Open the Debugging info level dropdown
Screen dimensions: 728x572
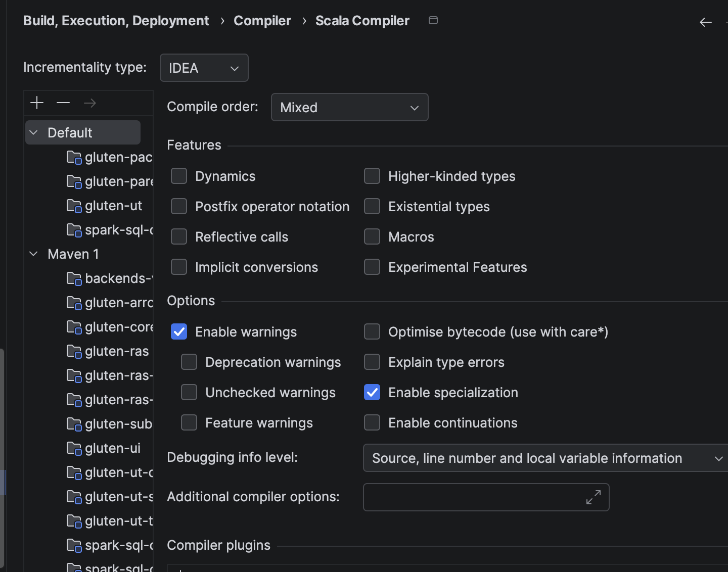(x=546, y=458)
